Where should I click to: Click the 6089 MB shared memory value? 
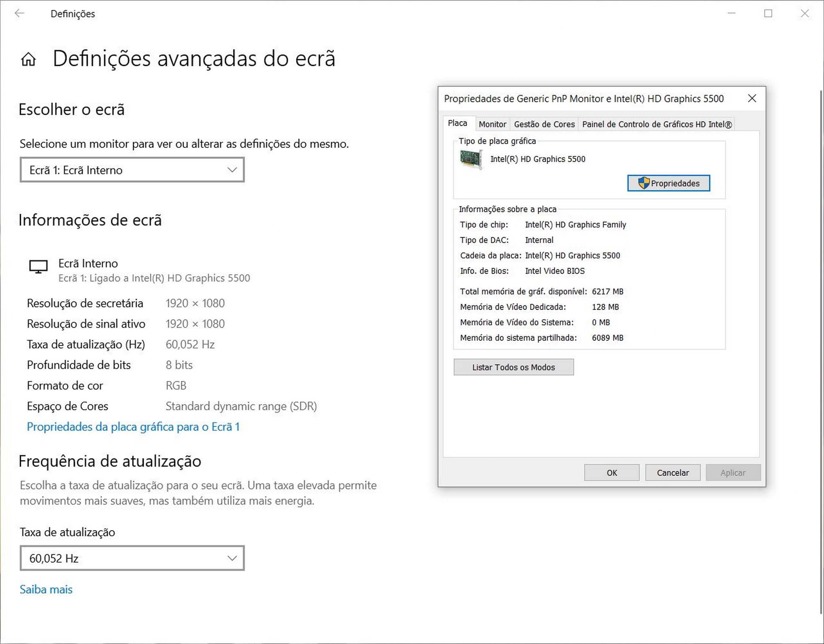click(608, 338)
